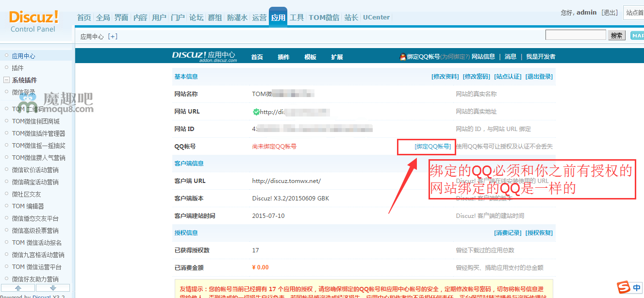Click the MAP button beside search
This screenshot has height=298, width=644.
point(637,35)
